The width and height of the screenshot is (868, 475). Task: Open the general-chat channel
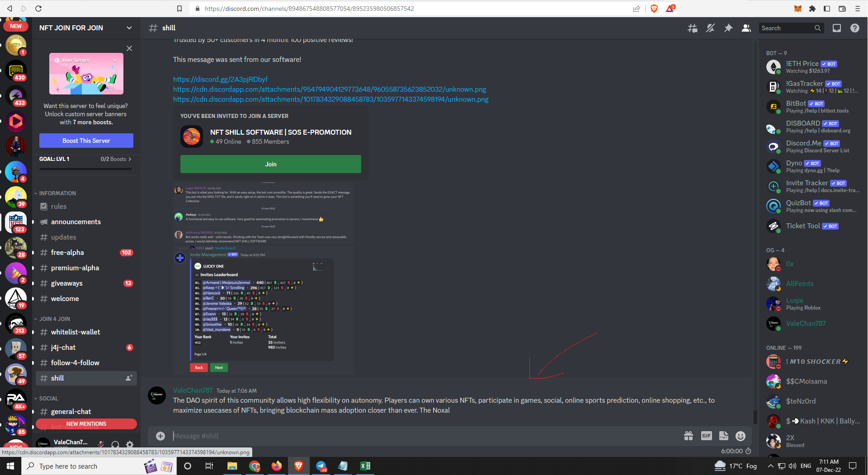86,412
